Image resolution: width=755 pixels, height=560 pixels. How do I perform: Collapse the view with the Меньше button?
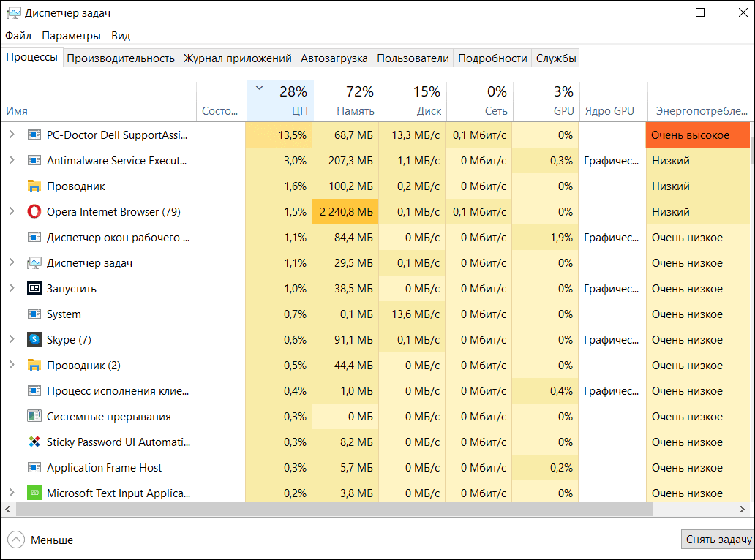pos(41,540)
